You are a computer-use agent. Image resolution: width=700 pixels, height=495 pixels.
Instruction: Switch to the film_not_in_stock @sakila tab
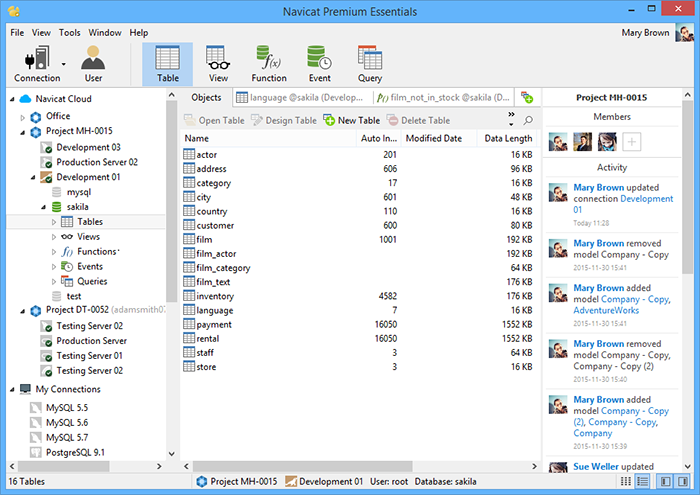point(443,97)
